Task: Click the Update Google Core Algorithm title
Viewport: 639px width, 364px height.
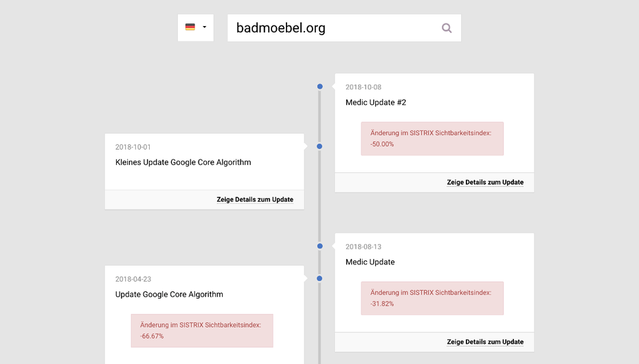Action: [x=169, y=295]
